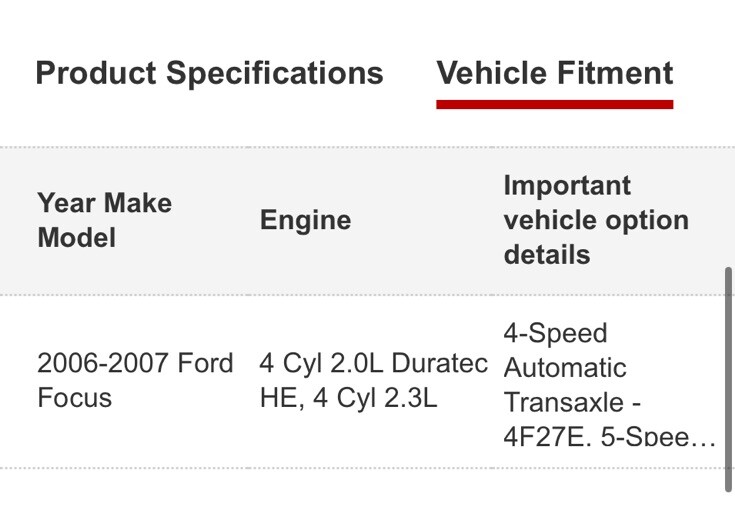This screenshot has width=735, height=509.
Task: Click the 4F27E transaxle code text
Action: [x=547, y=438]
